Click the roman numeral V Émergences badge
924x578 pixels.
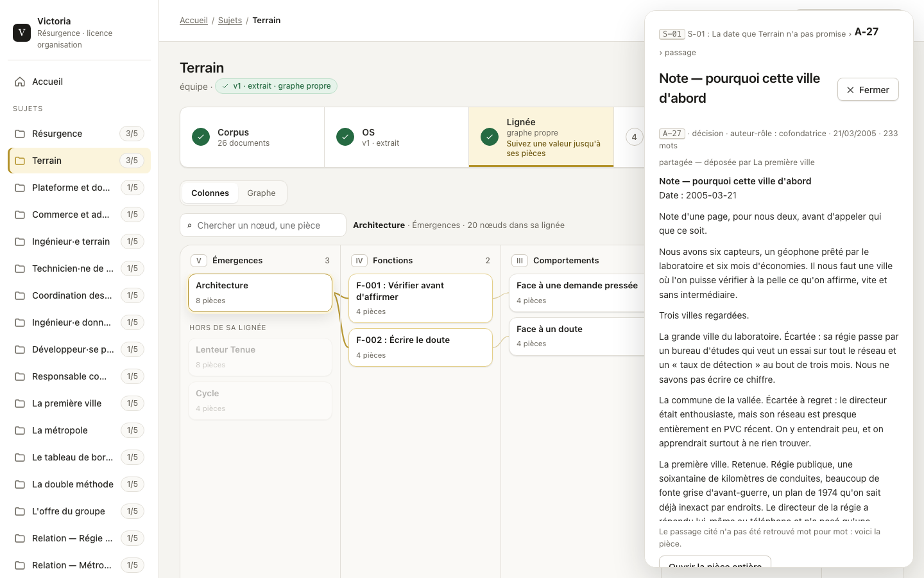coord(199,261)
